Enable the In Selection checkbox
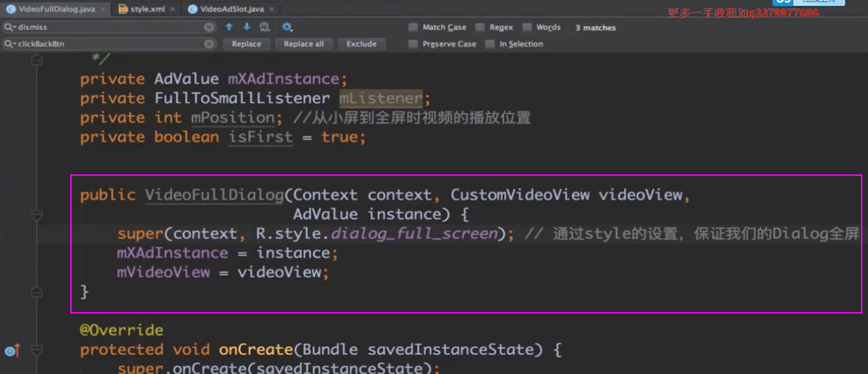Image resolution: width=868 pixels, height=374 pixels. point(490,44)
